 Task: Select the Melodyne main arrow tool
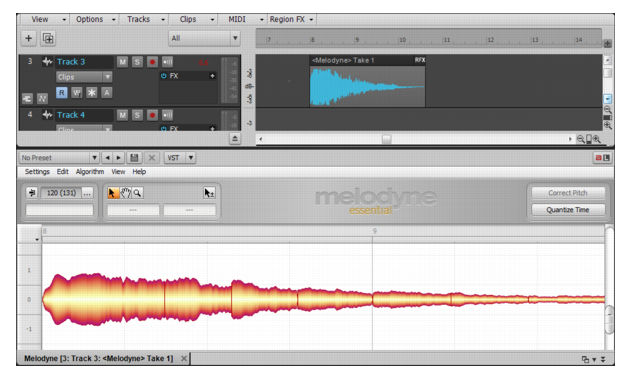click(113, 193)
